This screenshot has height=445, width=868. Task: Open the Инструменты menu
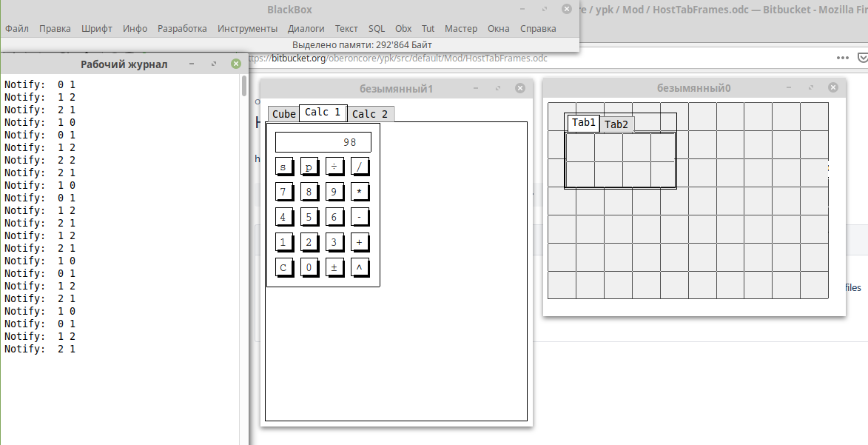point(247,29)
